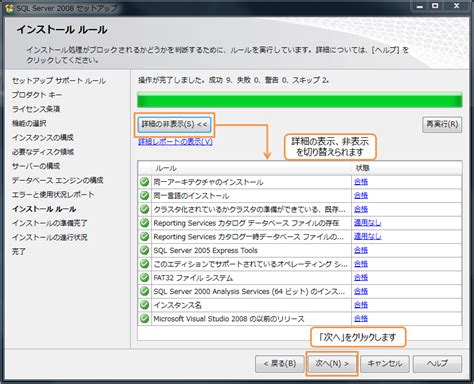
Task: Click the green check icon for 同一アーキテクチャのインストール
Action: pyautogui.click(x=144, y=182)
